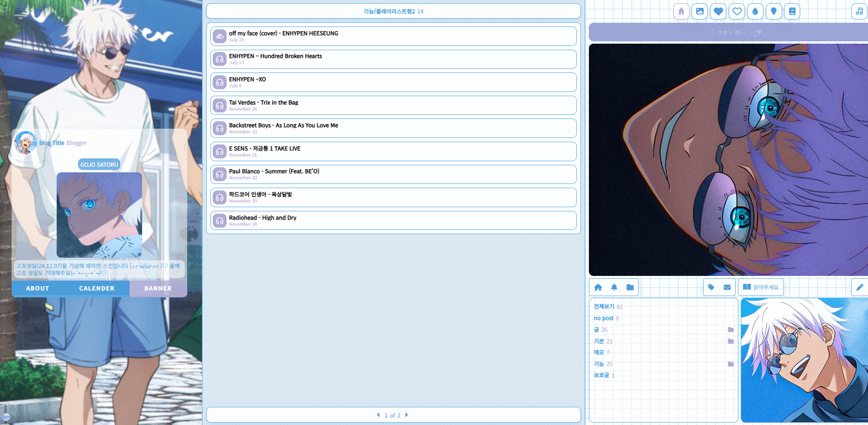
Task: Switch to the ABOUT tab
Action: (38, 288)
